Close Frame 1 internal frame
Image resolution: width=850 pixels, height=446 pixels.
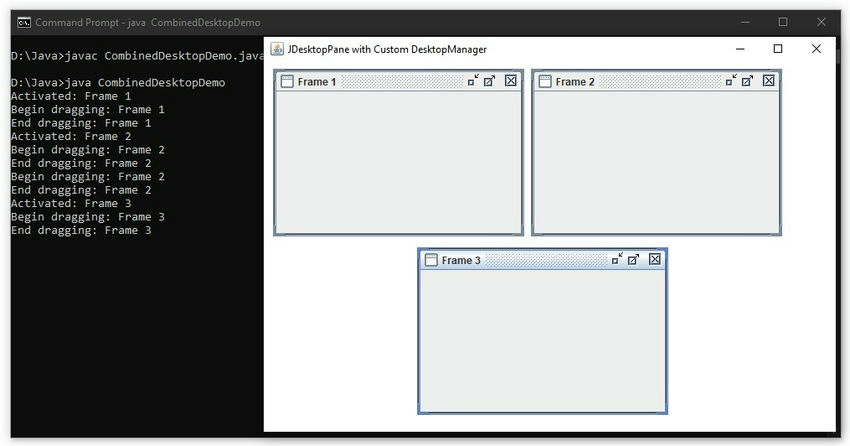[511, 81]
